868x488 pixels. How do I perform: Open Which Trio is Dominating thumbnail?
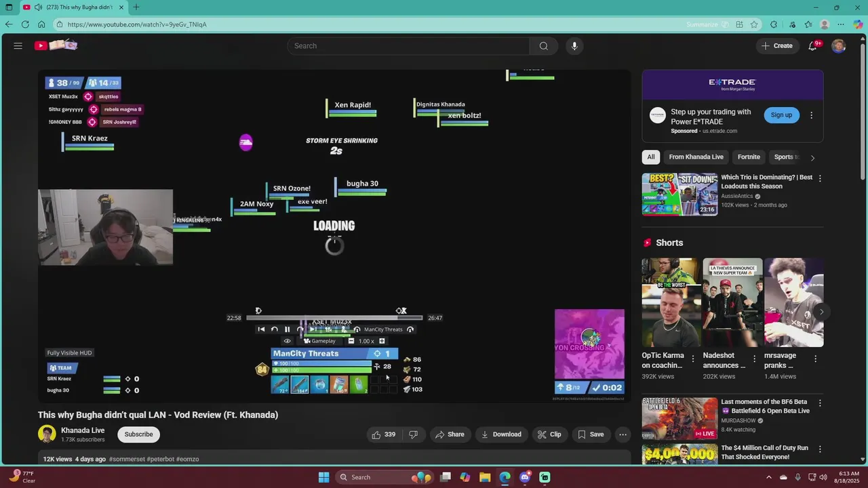(679, 195)
